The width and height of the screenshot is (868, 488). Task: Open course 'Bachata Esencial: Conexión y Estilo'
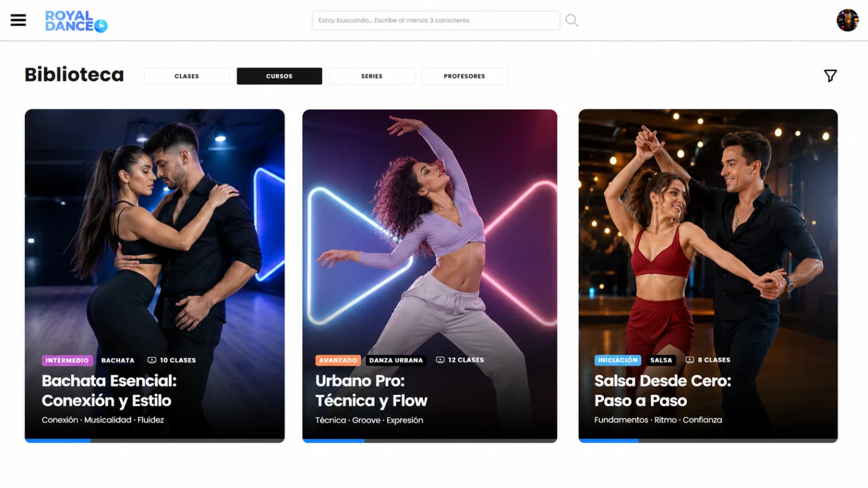coord(109,390)
